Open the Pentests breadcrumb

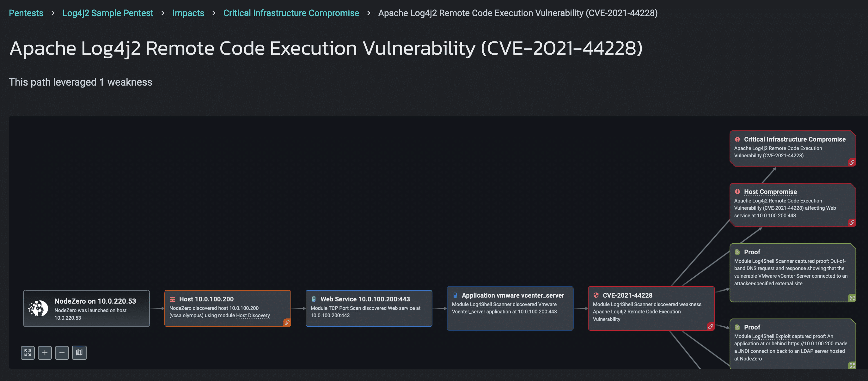tap(26, 13)
